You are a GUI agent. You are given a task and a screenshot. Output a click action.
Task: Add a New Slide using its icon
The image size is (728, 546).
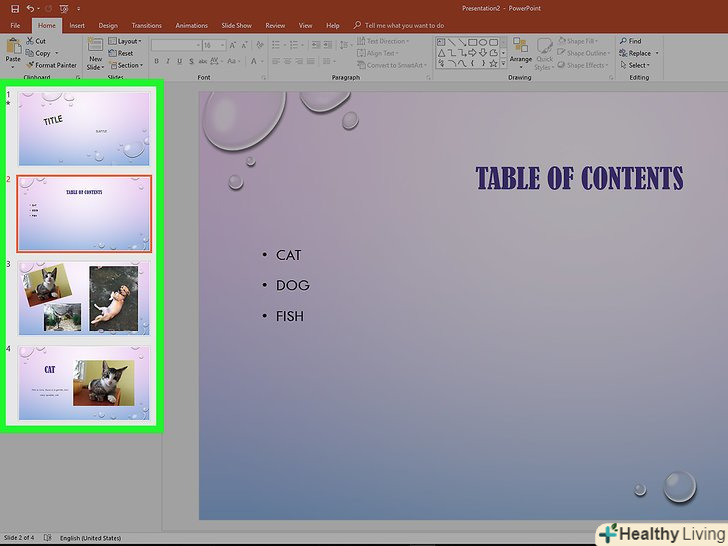click(95, 45)
